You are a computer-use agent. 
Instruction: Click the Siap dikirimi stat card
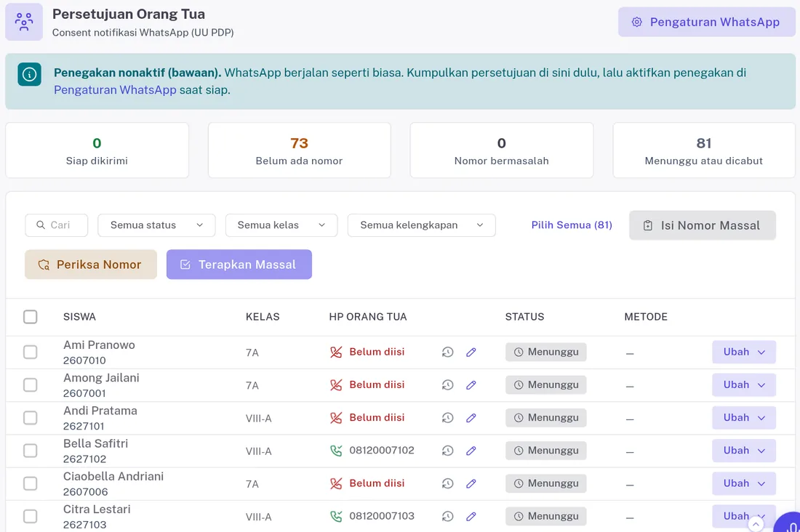point(97,150)
